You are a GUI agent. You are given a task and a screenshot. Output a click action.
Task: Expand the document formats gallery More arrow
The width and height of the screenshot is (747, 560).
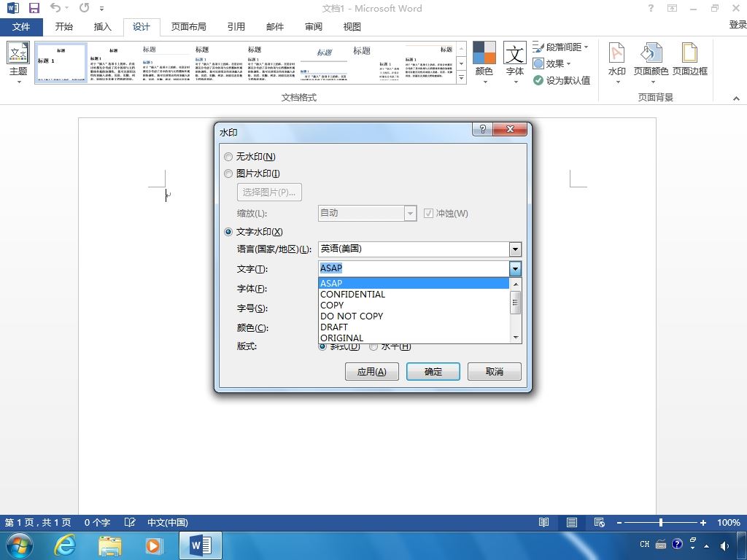tap(461, 77)
